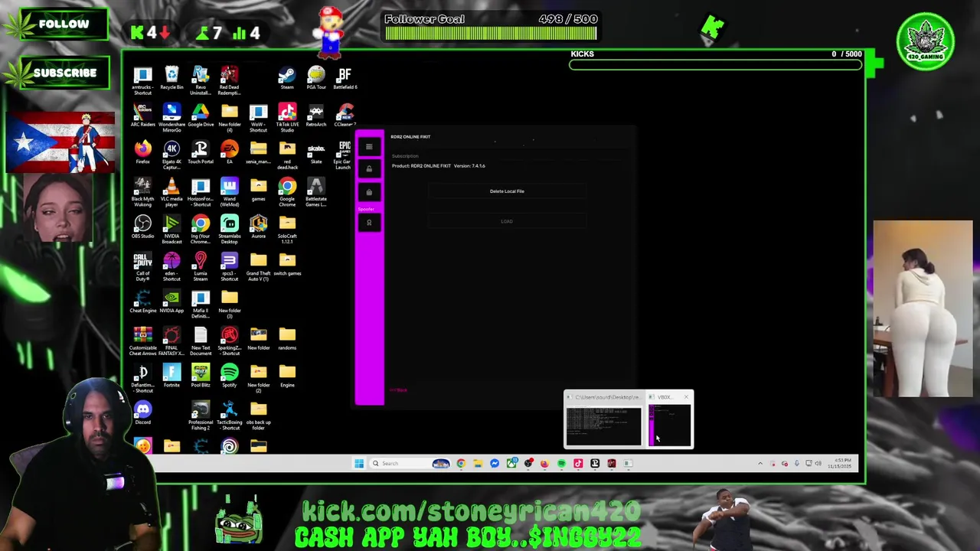Open the PGA Tour shortcut
This screenshot has width=980, height=551.
(x=316, y=78)
